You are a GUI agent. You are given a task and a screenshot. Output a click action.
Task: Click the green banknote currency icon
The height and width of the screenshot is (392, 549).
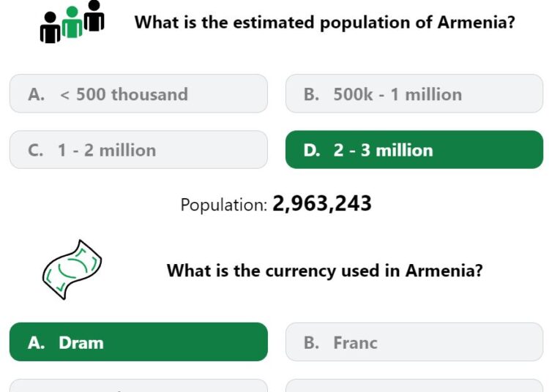(71, 270)
